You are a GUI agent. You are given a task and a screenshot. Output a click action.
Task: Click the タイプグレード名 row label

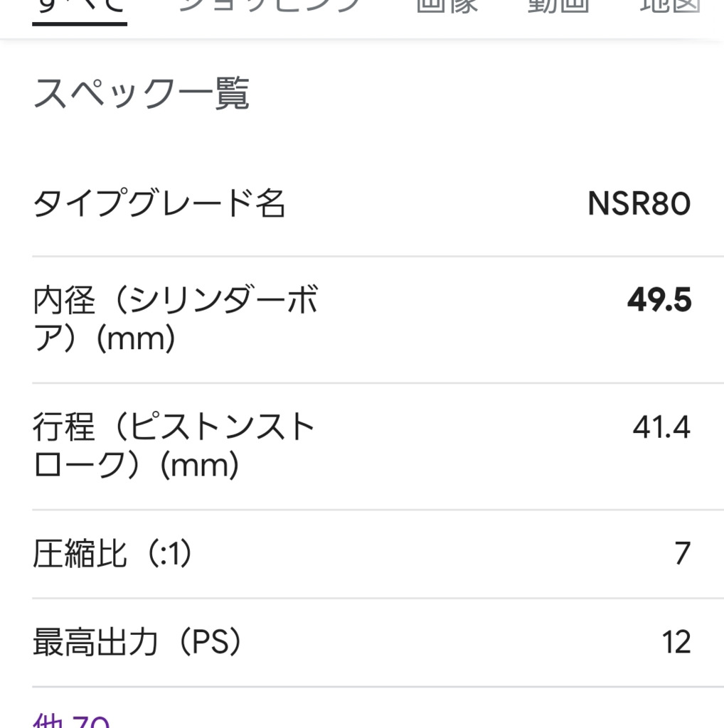[x=159, y=205]
